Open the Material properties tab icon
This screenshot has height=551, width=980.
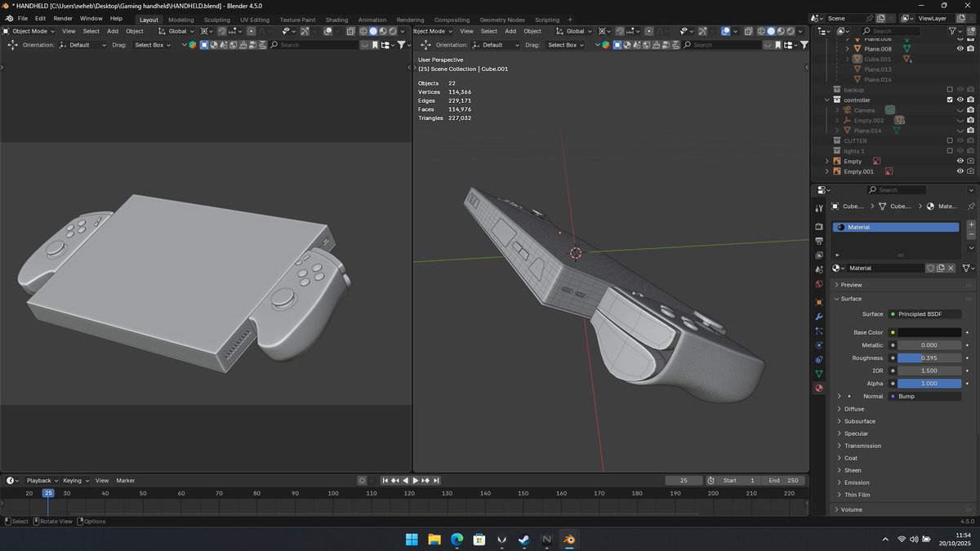pos(819,389)
